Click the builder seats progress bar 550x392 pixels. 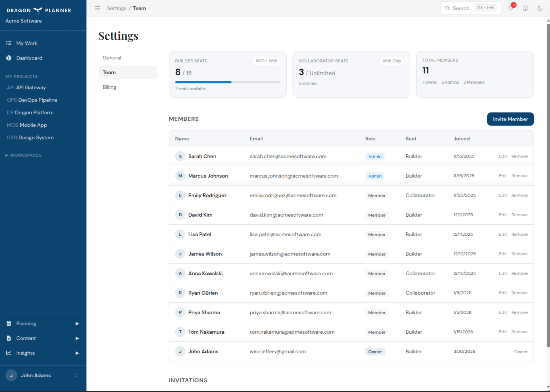tap(228, 82)
